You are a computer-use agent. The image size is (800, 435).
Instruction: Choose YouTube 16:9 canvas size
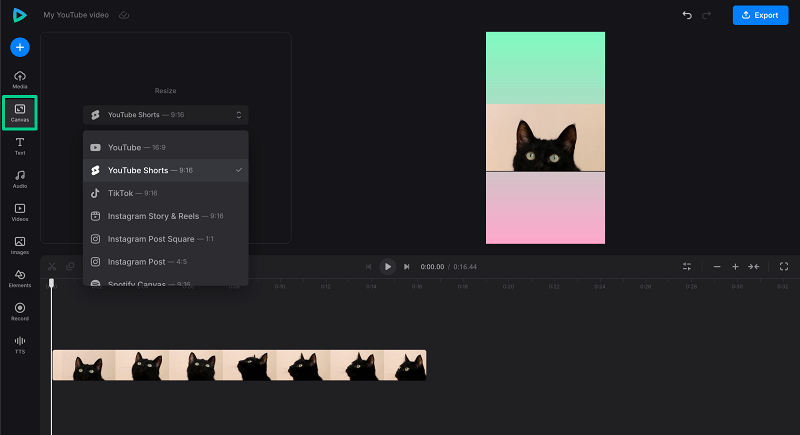(x=166, y=147)
